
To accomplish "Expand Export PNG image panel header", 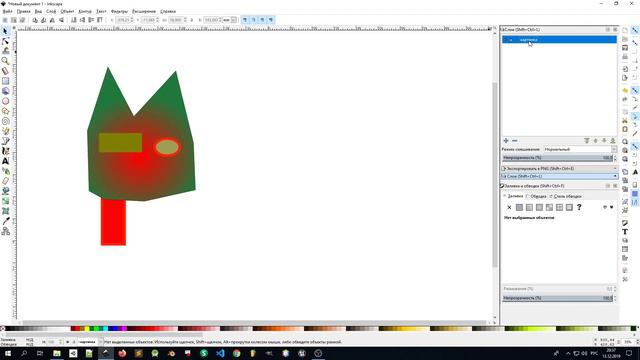I will 559,168.
